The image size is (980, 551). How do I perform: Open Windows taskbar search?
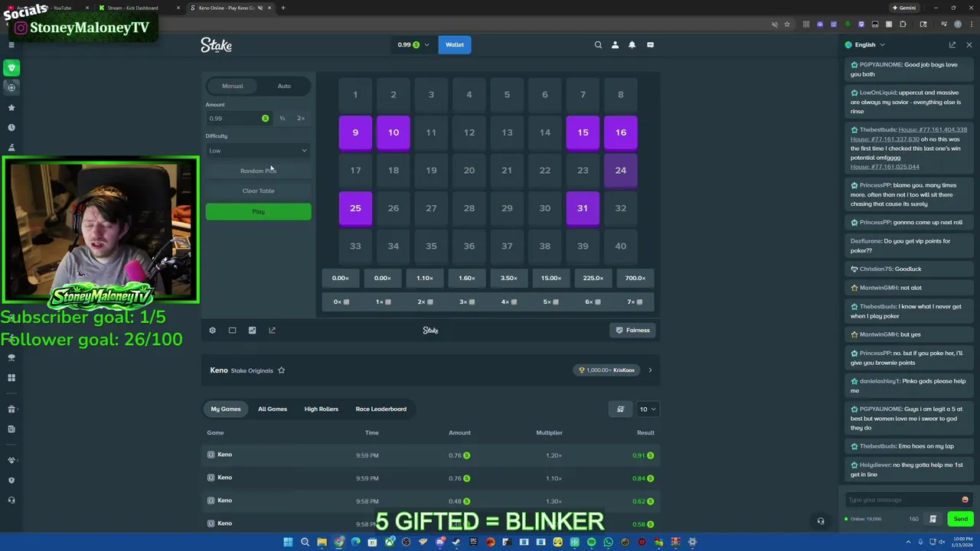click(x=305, y=543)
